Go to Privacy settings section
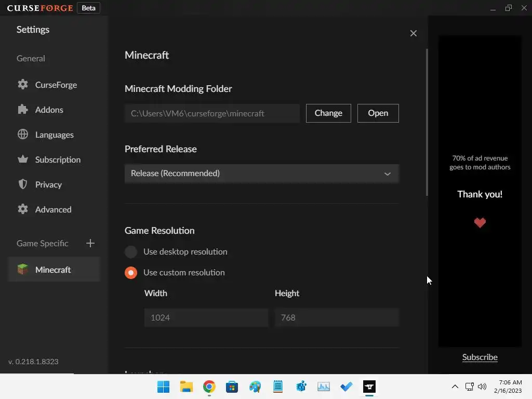This screenshot has width=532, height=399. tap(48, 184)
